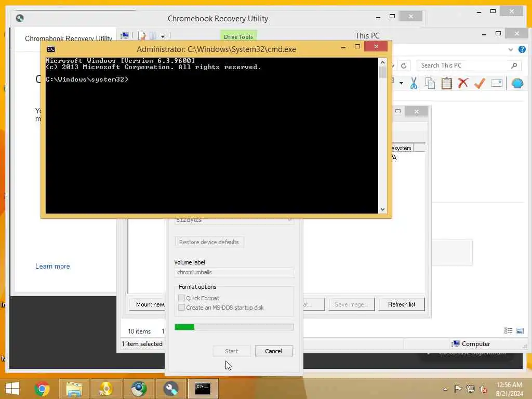This screenshot has height=399, width=532.
Task: Click the taskbar clock showing 12:56 AM
Action: click(509, 389)
